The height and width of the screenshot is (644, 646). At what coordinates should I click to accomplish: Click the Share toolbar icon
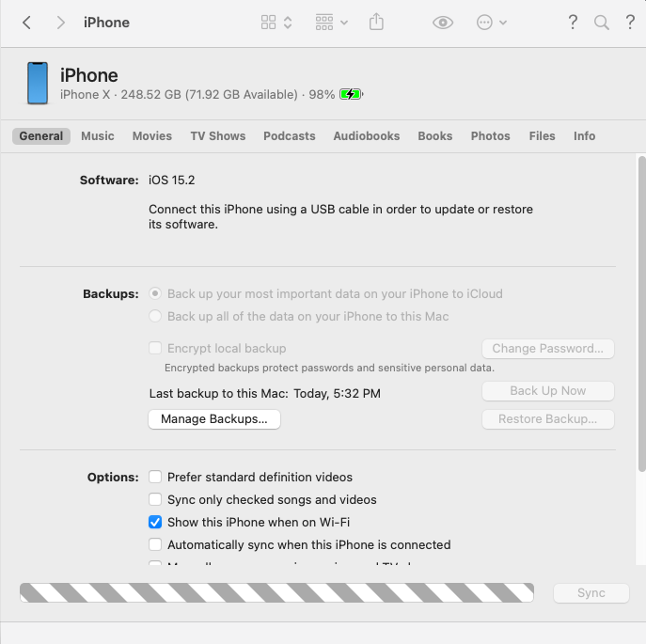point(376,22)
